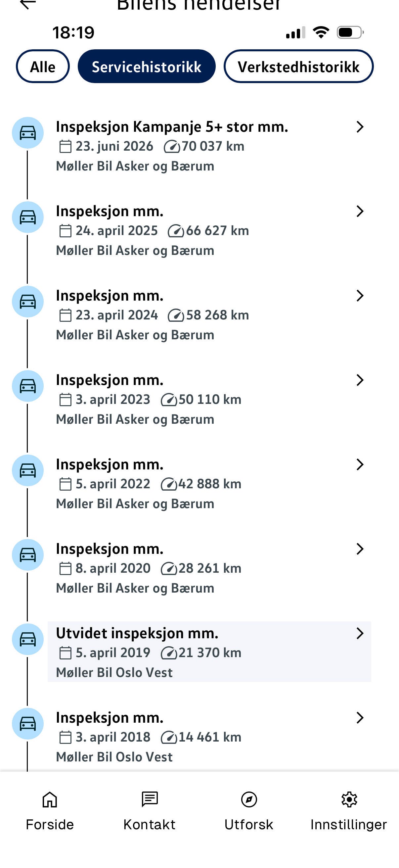Image resolution: width=399 pixels, height=868 pixels.
Task: Open the Kontakt chat icon
Action: click(150, 799)
